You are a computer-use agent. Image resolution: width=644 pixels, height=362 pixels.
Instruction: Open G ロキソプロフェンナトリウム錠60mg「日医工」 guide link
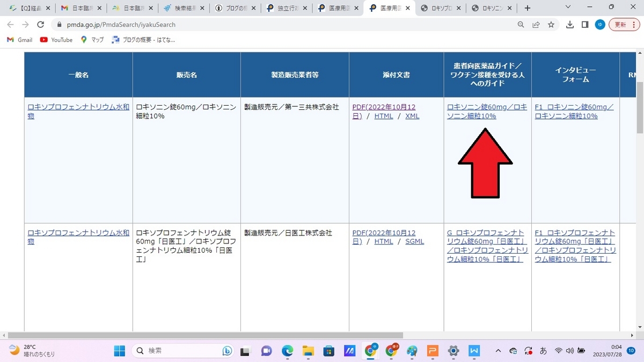[x=488, y=246]
